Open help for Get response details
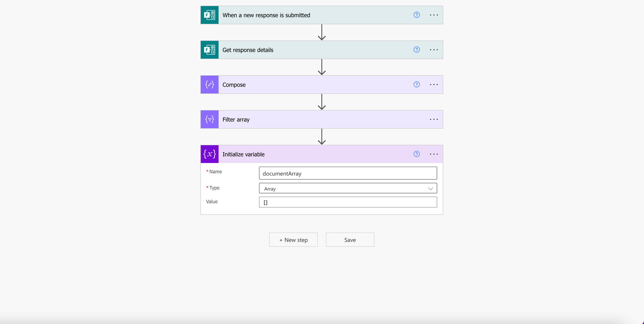Viewport: 644px width, 324px height. [417, 50]
